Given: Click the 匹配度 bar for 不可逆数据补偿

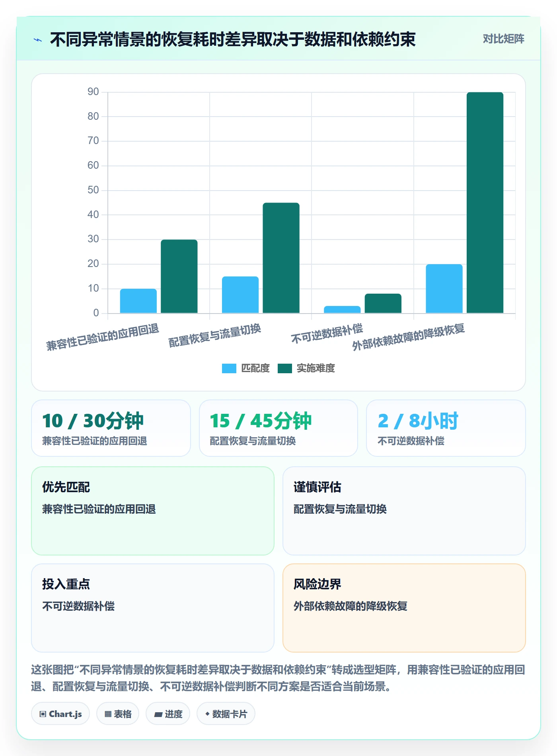Looking at the screenshot, I should [x=342, y=310].
